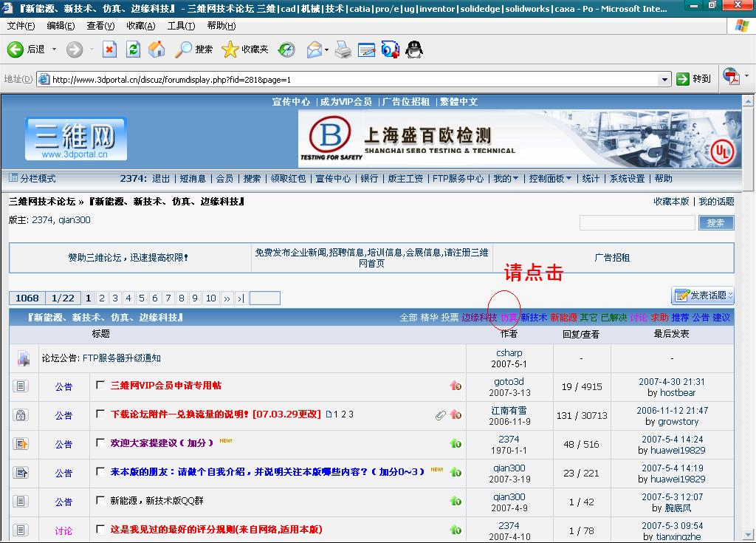Open the 收藏(A) menu
Viewport: 756px width, 543px height.
[141, 26]
